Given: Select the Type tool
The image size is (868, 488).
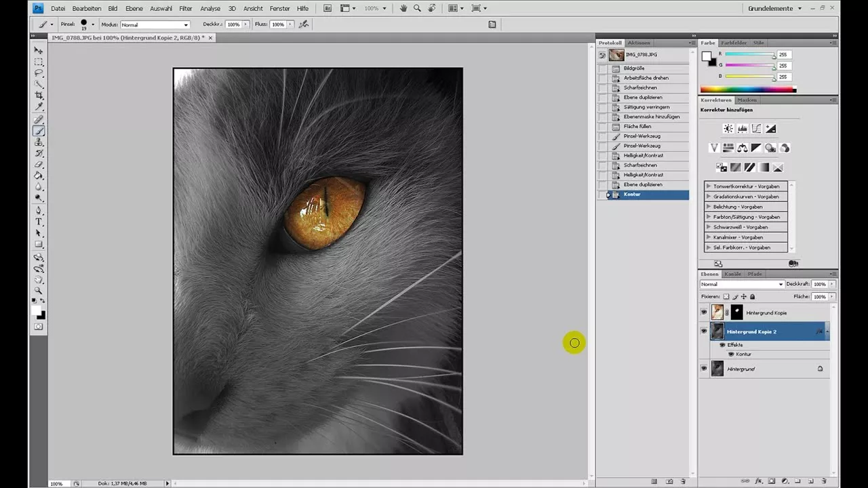Looking at the screenshot, I should [39, 222].
